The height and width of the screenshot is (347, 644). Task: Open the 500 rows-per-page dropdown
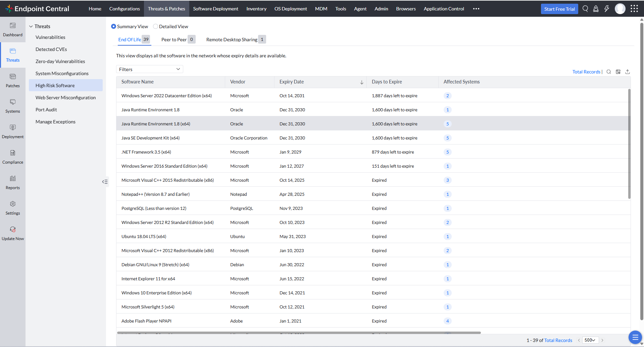(590, 340)
